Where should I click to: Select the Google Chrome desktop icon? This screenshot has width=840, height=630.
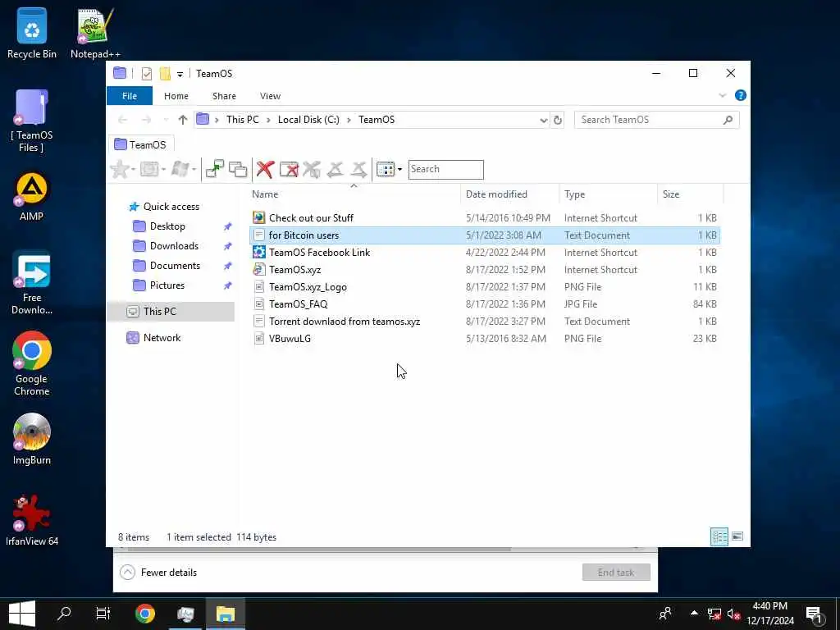point(32,363)
